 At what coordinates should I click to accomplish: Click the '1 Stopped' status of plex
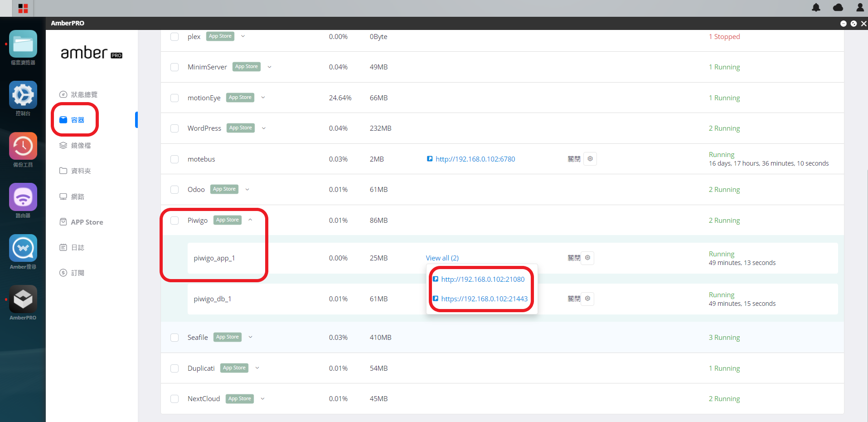pos(724,36)
